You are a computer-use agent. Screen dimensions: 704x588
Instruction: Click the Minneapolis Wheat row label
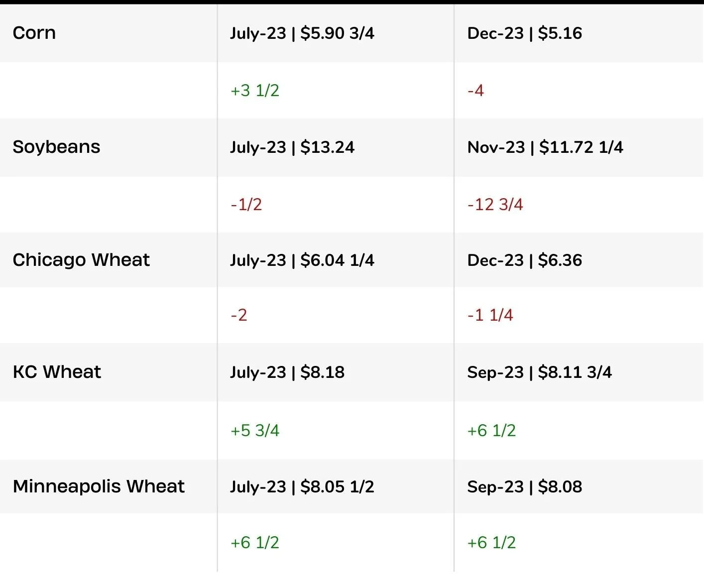(x=99, y=486)
